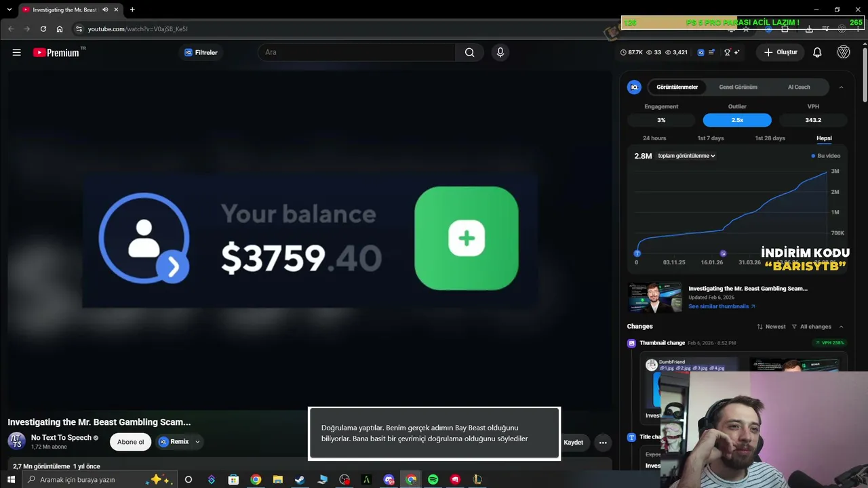Open the vidIQ list icon in masthead
The image size is (868, 488).
tap(711, 52)
